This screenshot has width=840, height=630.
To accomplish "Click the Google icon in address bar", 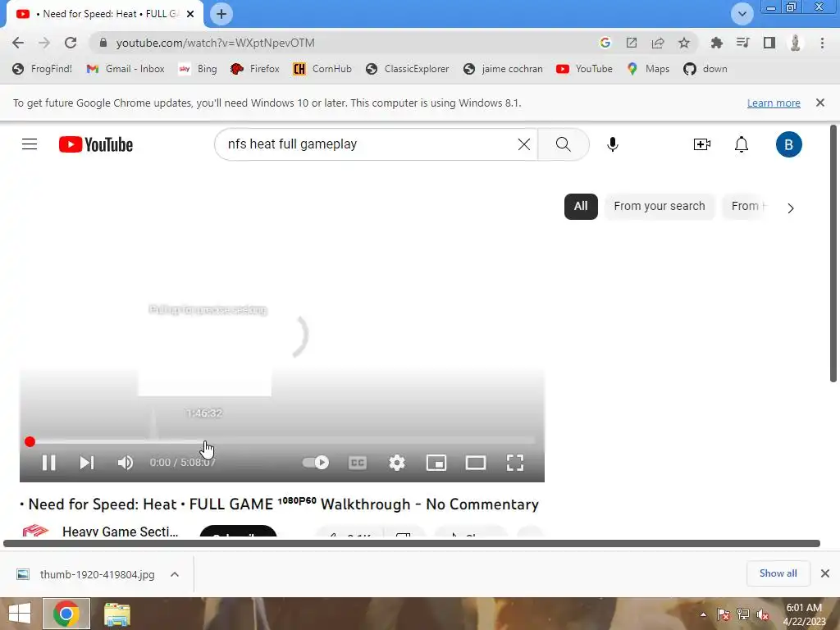I will (x=605, y=43).
